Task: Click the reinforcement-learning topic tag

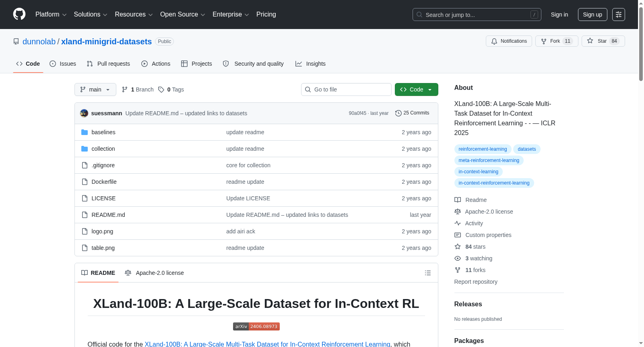Action: point(483,149)
